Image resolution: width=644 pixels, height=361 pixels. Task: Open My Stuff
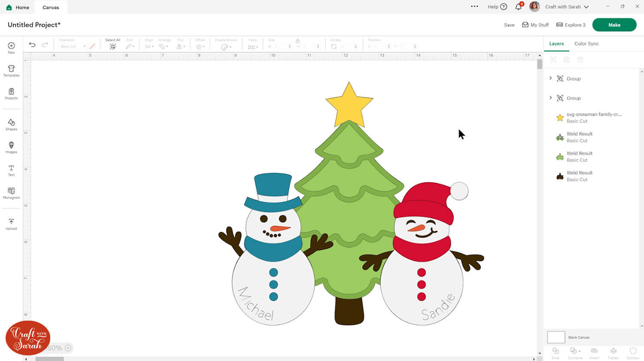(x=535, y=25)
